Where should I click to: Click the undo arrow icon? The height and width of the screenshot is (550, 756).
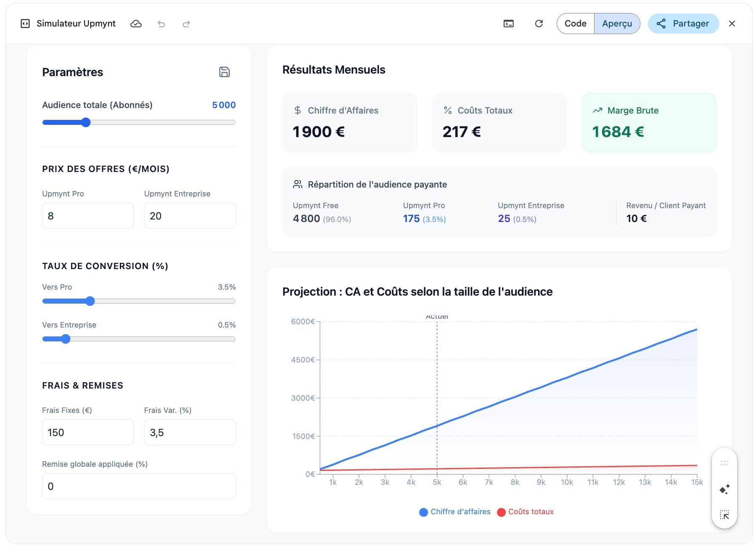click(x=161, y=24)
